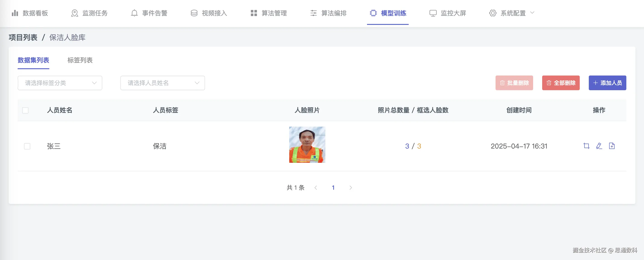The height and width of the screenshot is (260, 644).
Task: Toggle the select-all header checkbox
Action: click(25, 110)
